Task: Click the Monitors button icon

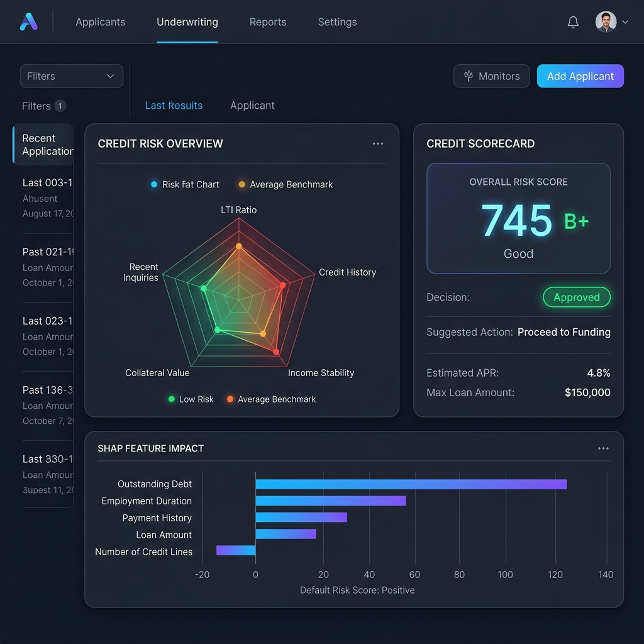Action: tap(468, 76)
